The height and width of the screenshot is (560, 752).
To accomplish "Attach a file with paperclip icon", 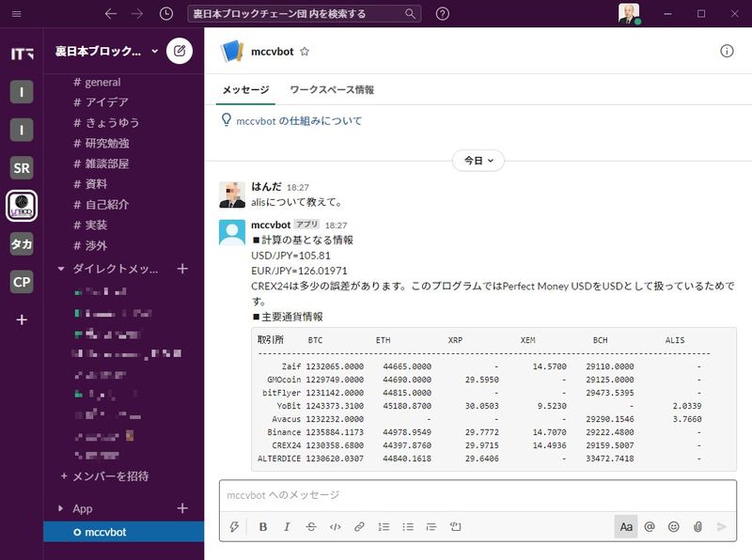I will coord(697,527).
